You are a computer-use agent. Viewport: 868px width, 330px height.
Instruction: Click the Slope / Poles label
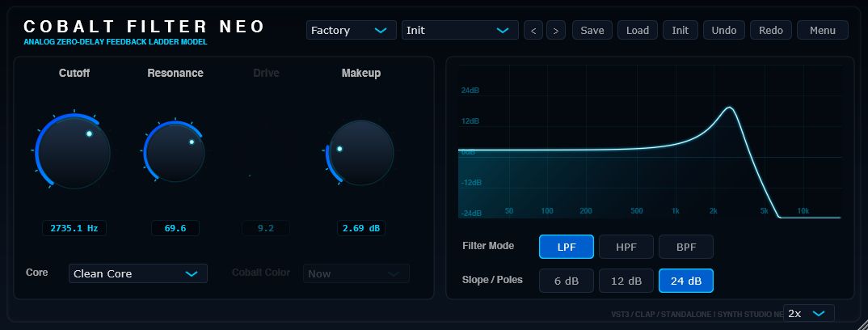[x=492, y=280]
